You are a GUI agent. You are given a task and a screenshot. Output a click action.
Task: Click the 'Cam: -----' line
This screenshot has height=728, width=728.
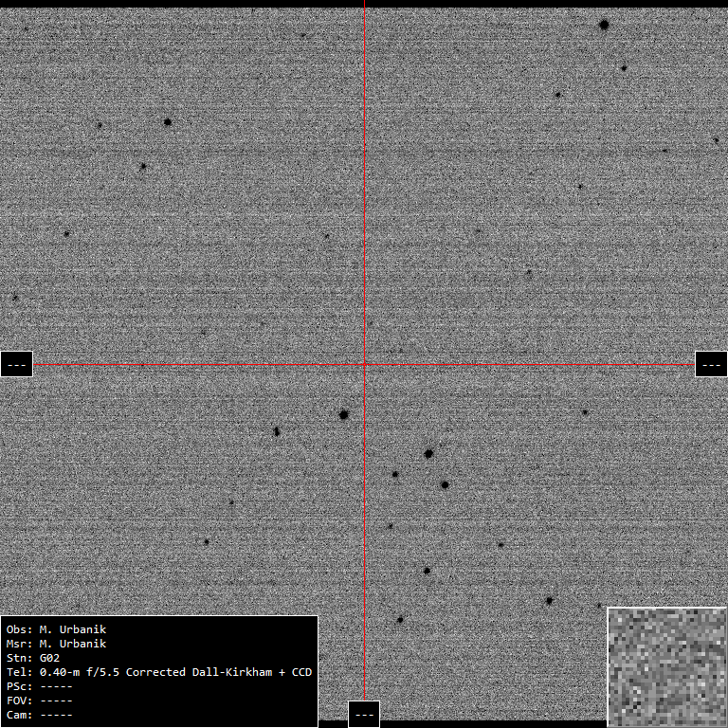[x=40, y=715]
